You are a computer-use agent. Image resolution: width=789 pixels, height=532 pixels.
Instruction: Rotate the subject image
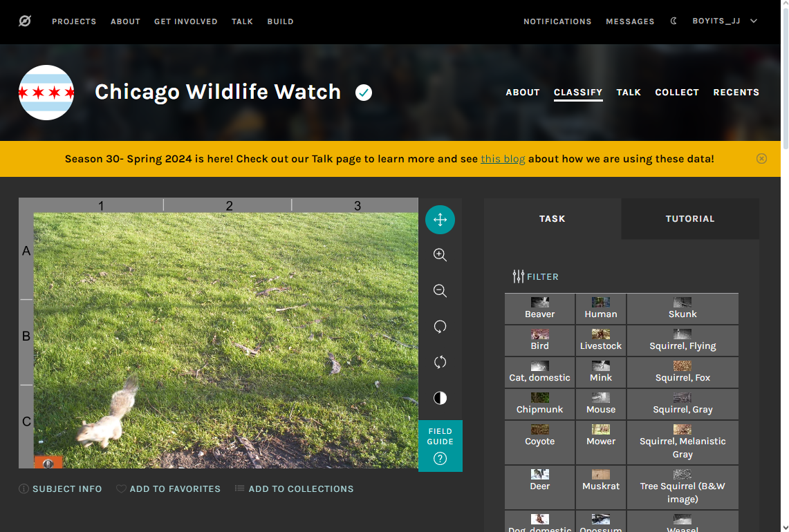pyautogui.click(x=440, y=326)
